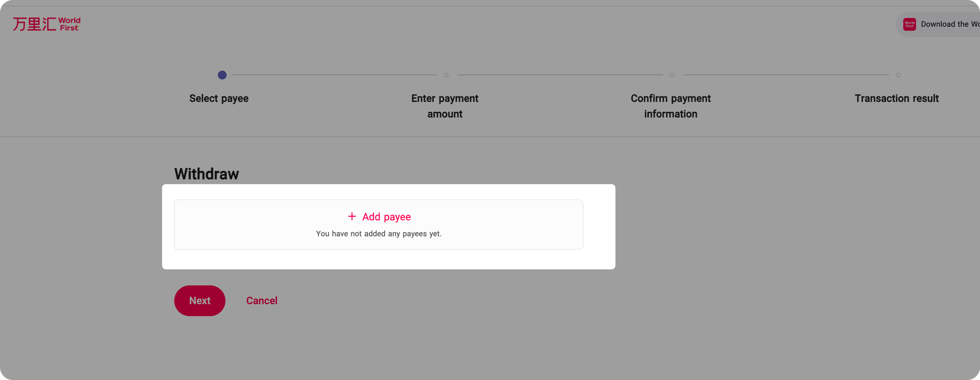Click the Add payee link text

pos(386,217)
